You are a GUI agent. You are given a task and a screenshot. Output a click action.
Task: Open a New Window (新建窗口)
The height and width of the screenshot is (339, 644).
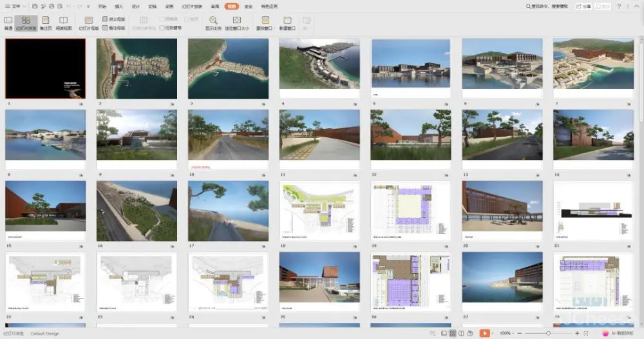(x=287, y=23)
